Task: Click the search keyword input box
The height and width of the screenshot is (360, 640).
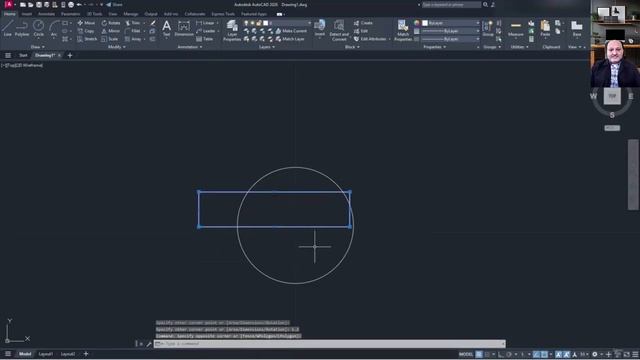Action: [451, 4]
